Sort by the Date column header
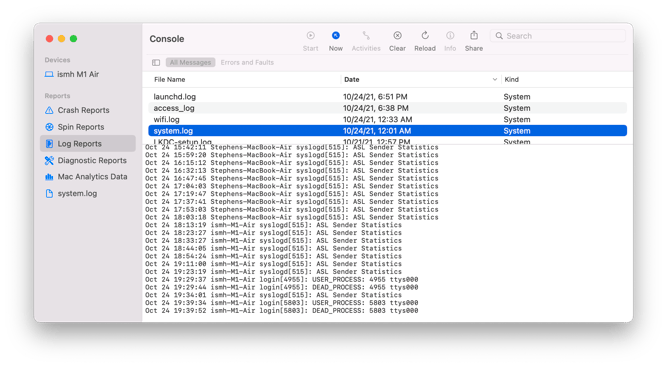This screenshot has height=367, width=667. tap(351, 80)
